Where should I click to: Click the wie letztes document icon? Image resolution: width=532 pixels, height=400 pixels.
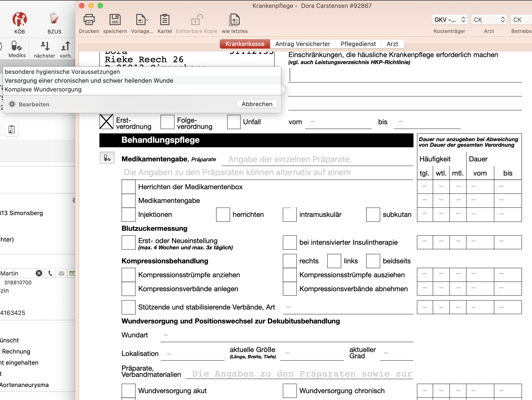[234, 20]
